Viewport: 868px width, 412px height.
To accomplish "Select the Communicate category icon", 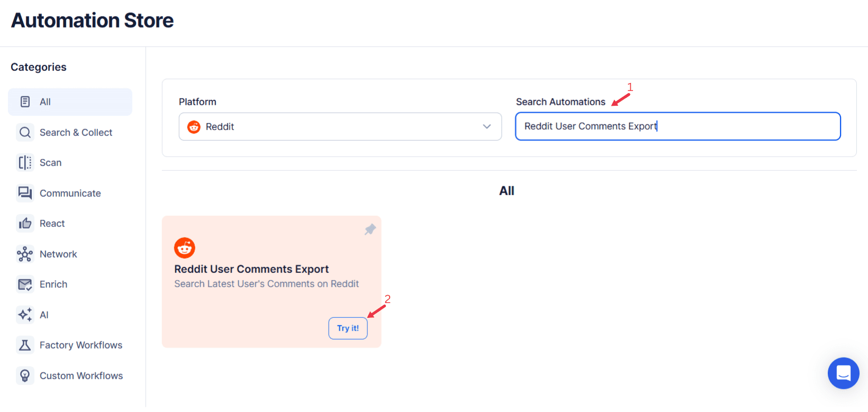I will pyautogui.click(x=25, y=193).
